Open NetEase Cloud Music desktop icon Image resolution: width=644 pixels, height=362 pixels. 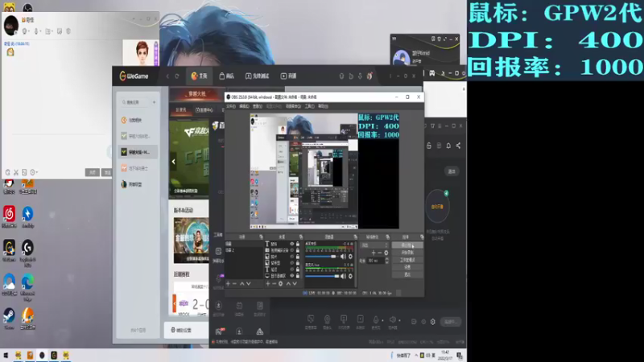9,216
